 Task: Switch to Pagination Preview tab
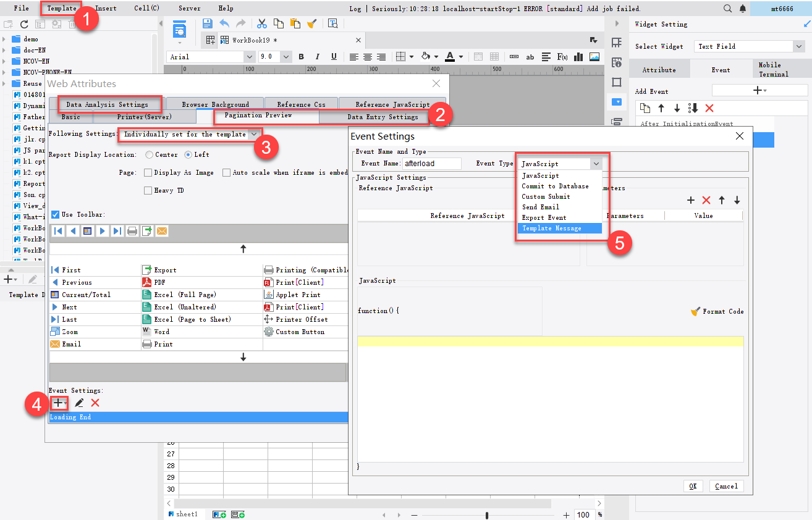click(x=258, y=116)
